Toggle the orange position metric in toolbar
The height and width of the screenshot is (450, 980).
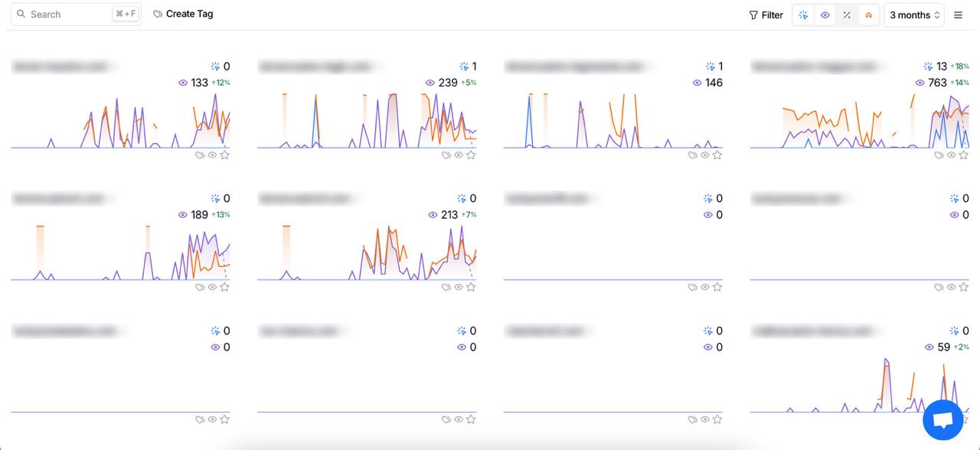coord(868,15)
